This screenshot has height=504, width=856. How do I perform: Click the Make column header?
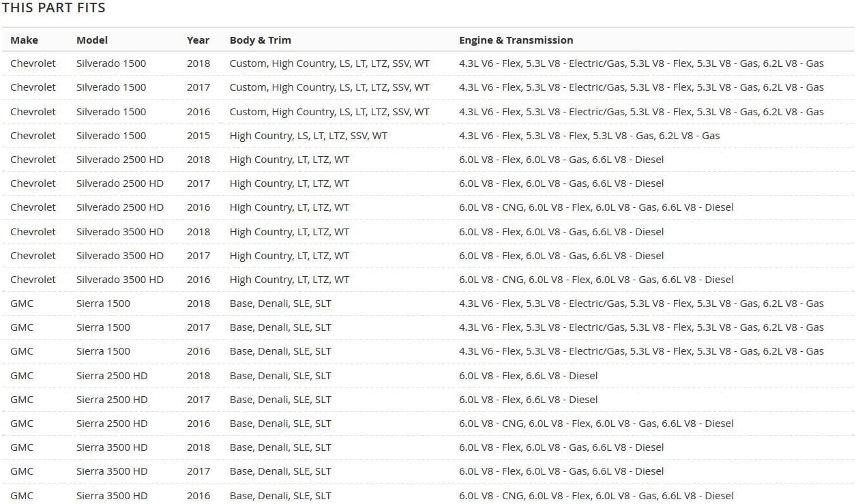click(x=25, y=40)
